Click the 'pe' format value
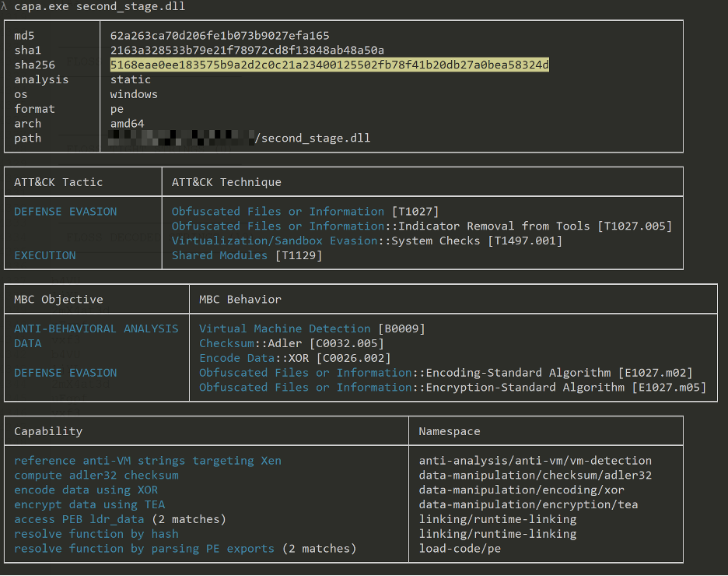Image resolution: width=728 pixels, height=576 pixels. point(117,109)
